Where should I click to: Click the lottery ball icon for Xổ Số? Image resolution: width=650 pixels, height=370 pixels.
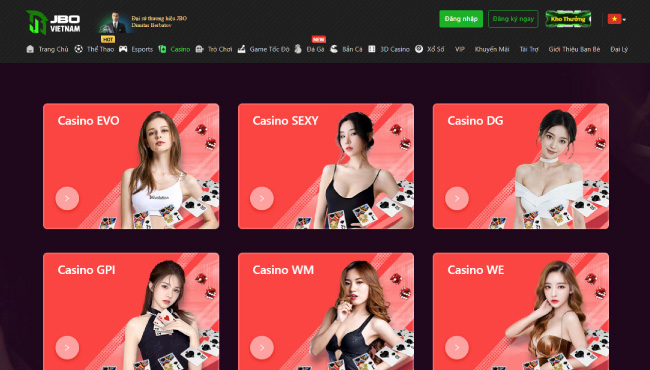(x=419, y=49)
